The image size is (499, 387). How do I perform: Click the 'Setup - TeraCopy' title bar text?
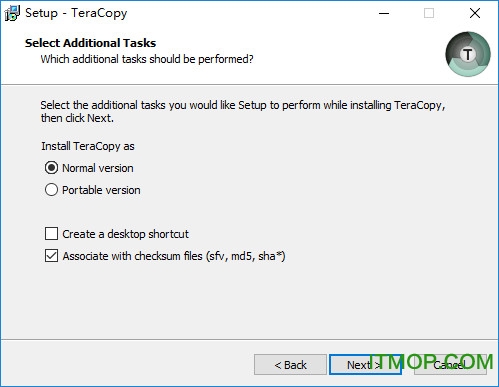(x=76, y=13)
